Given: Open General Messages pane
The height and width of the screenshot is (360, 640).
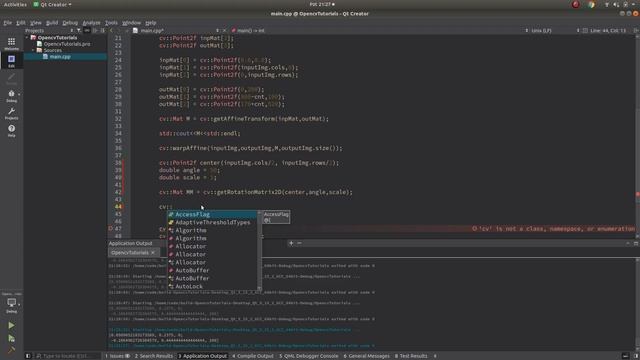Looking at the screenshot, I should pos(367,356).
